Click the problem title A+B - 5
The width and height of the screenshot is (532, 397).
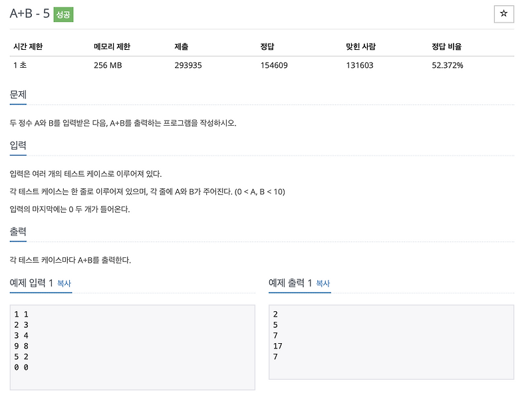[x=28, y=13]
